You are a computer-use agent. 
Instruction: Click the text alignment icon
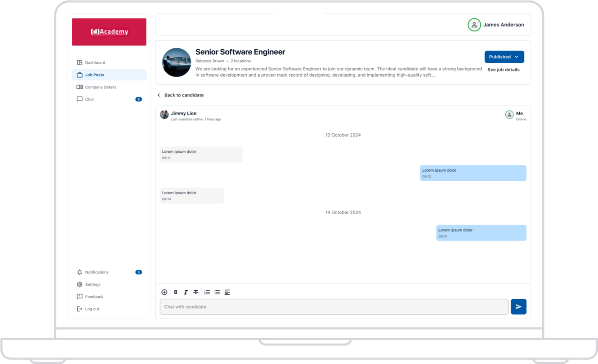tap(227, 292)
